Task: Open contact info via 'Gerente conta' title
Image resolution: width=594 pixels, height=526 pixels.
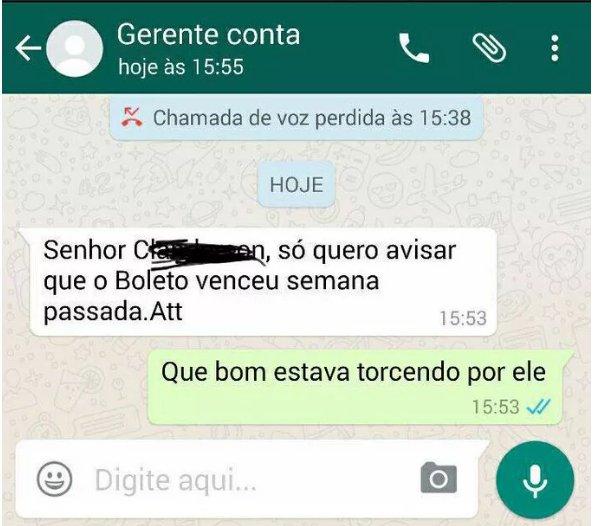Action: [x=208, y=34]
